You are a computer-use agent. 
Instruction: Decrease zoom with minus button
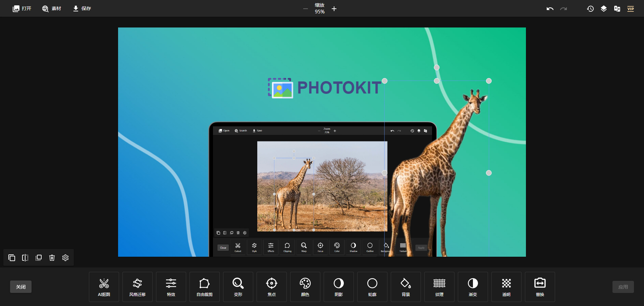point(305,9)
